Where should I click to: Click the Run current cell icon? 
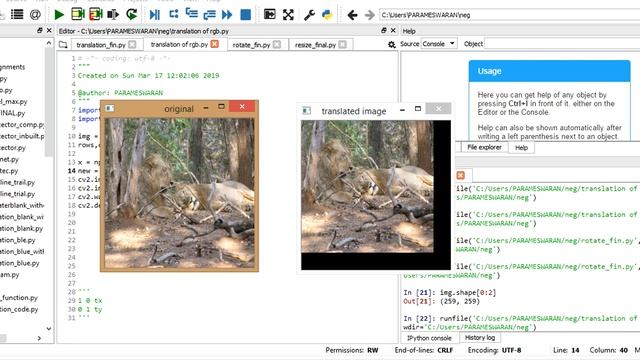point(78,15)
